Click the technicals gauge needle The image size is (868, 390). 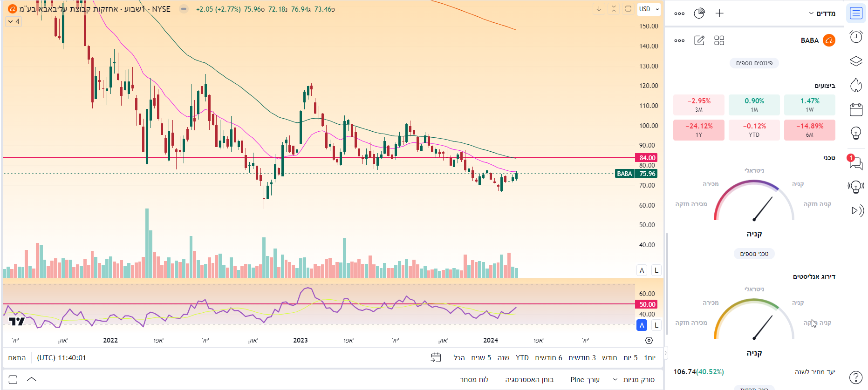point(763,209)
